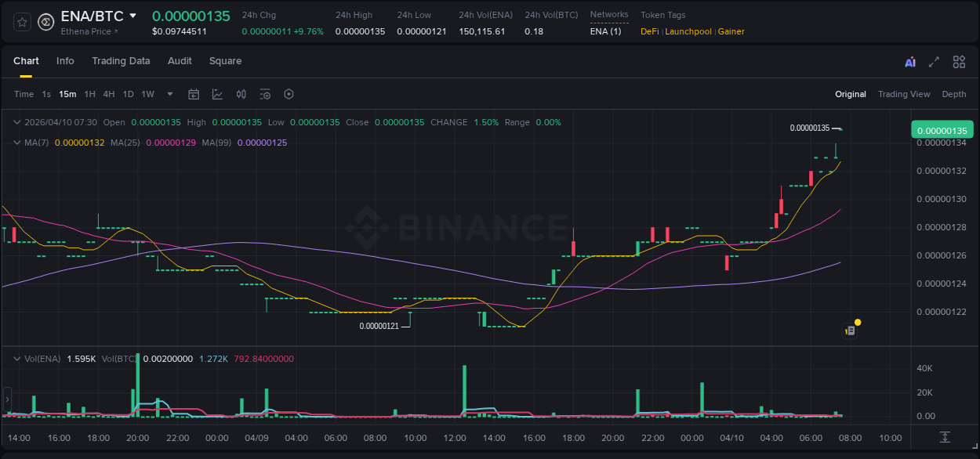
Task: Open the time range calendar picker
Action: coord(194,94)
